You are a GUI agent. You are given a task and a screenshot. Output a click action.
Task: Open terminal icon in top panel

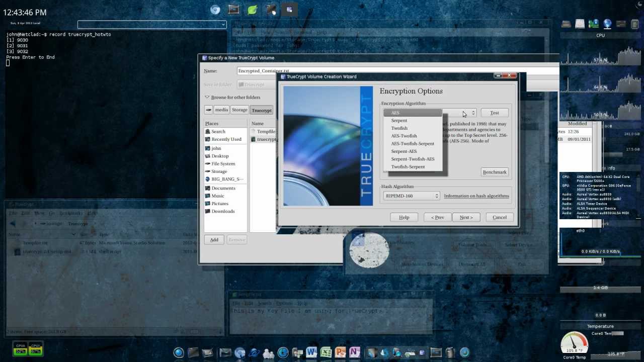click(233, 10)
